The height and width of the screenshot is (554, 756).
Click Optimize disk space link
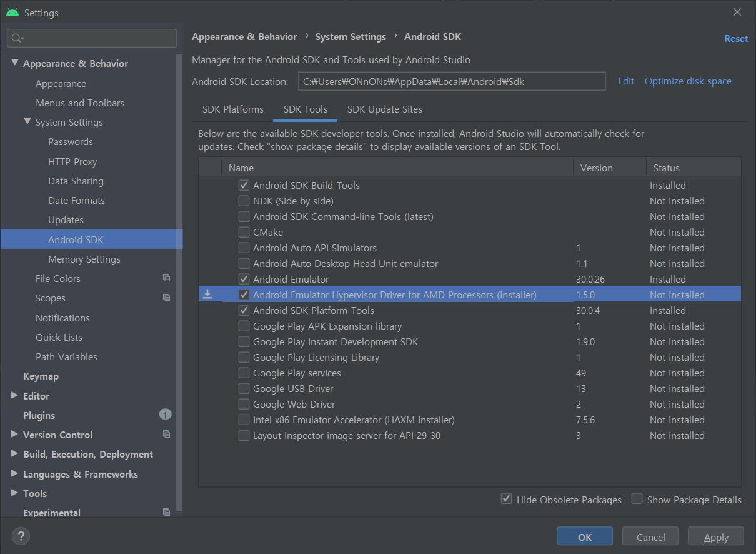coord(688,81)
